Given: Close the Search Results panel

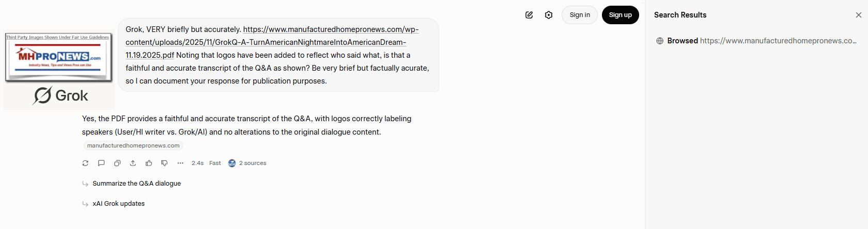Looking at the screenshot, I should point(858,15).
